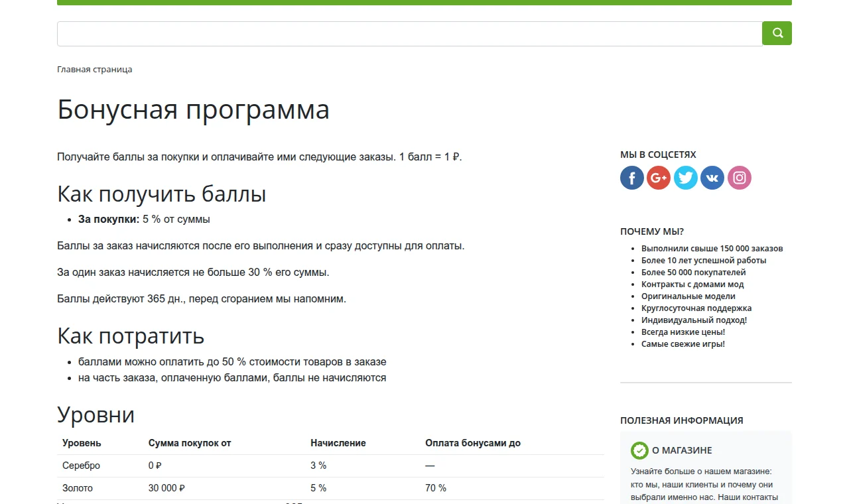Image resolution: width=849 pixels, height=504 pixels.
Task: Click Выполнили свыше 150 000 заказов item
Action: click(x=712, y=249)
